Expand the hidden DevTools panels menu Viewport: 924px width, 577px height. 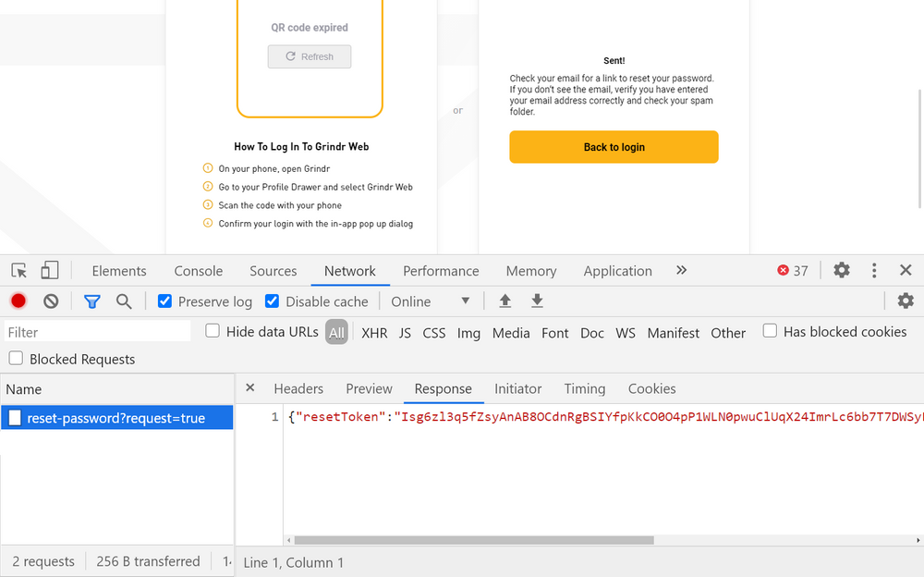click(681, 270)
